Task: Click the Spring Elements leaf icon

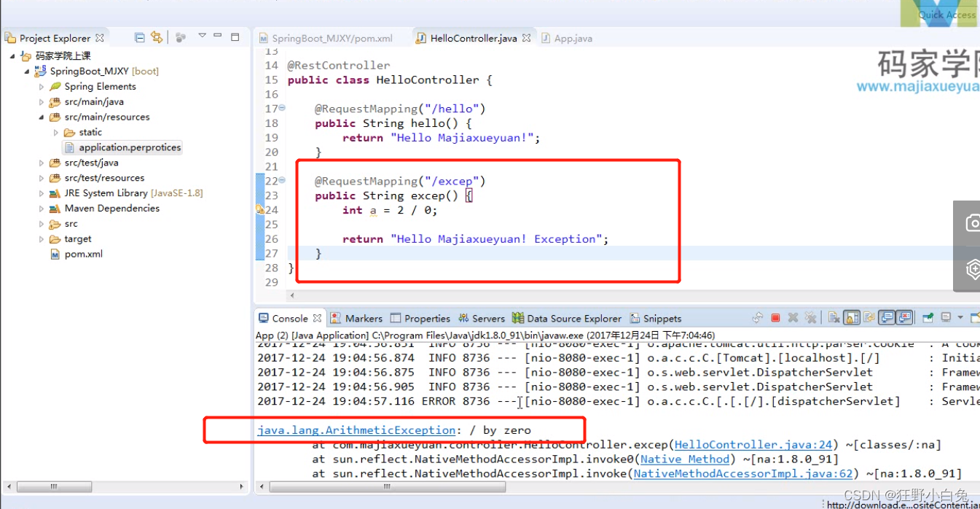Action: coord(55,86)
